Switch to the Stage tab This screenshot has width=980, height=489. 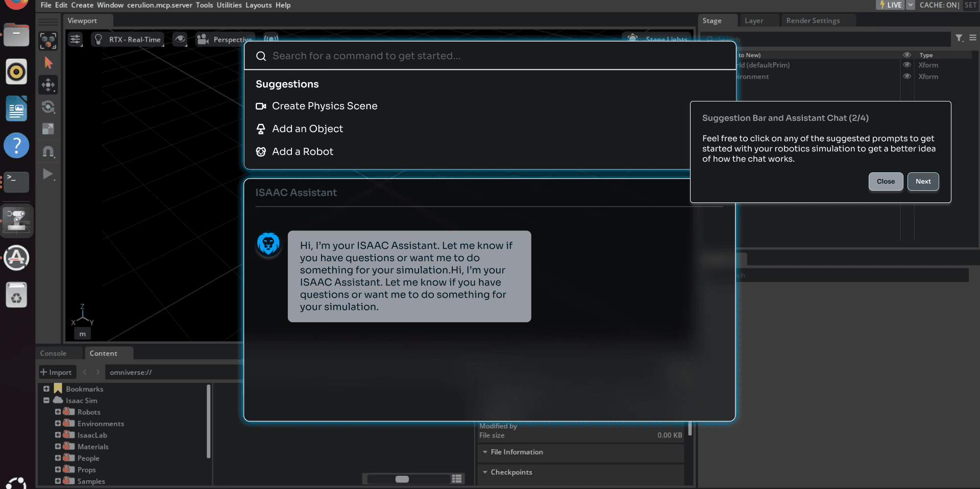[x=712, y=20]
